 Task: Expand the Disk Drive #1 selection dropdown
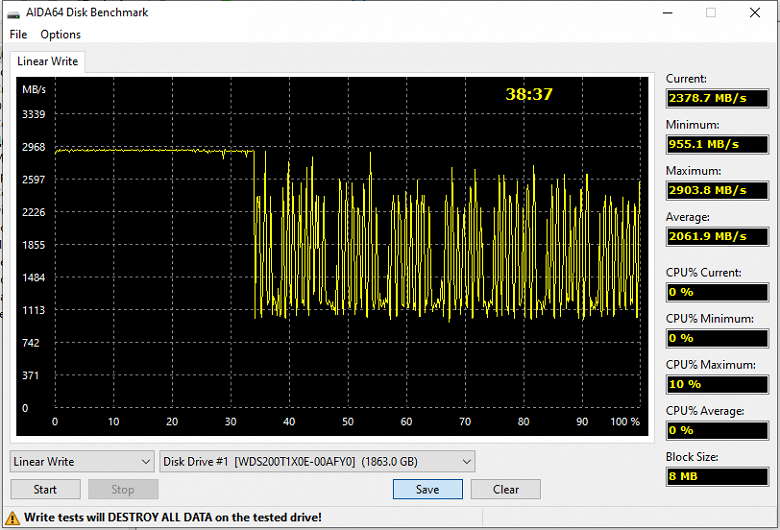[317, 461]
